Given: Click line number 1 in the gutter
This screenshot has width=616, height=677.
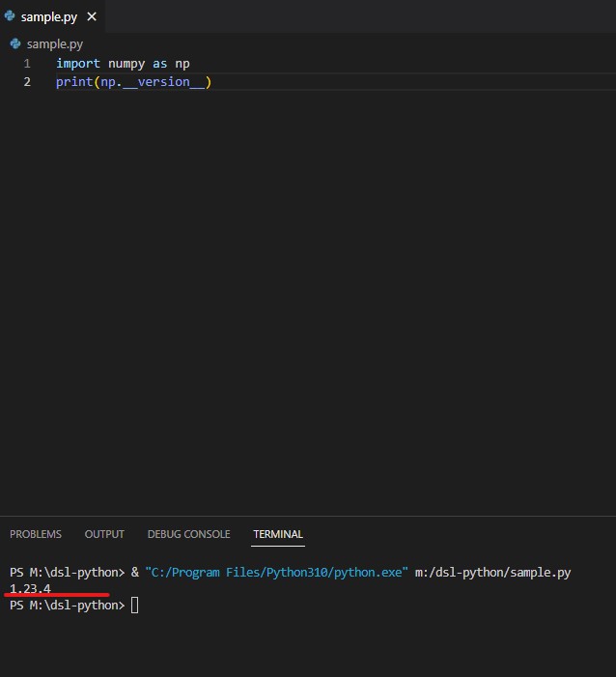Looking at the screenshot, I should coord(27,64).
